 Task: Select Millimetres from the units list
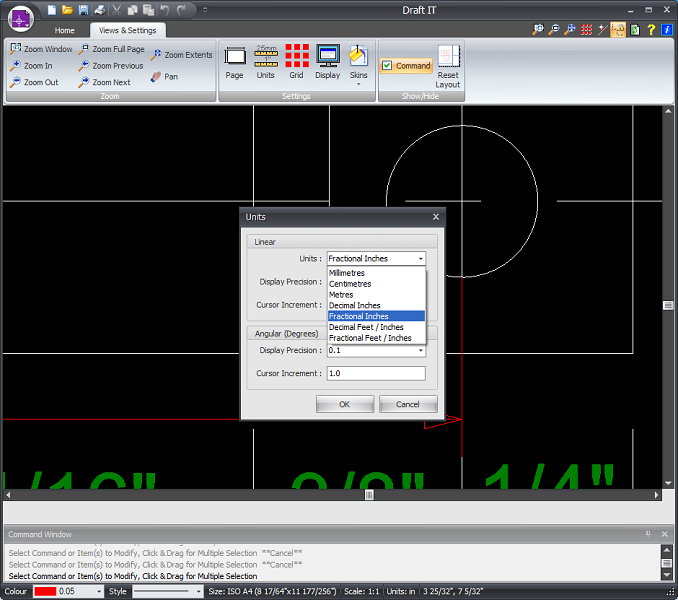[x=376, y=273]
